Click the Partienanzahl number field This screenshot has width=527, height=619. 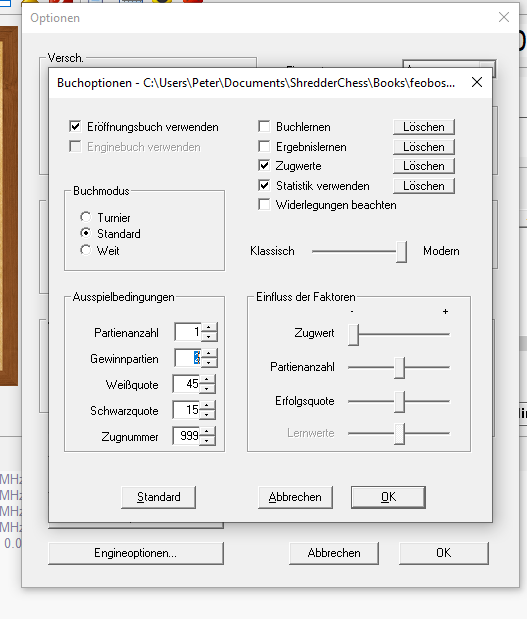click(x=188, y=332)
